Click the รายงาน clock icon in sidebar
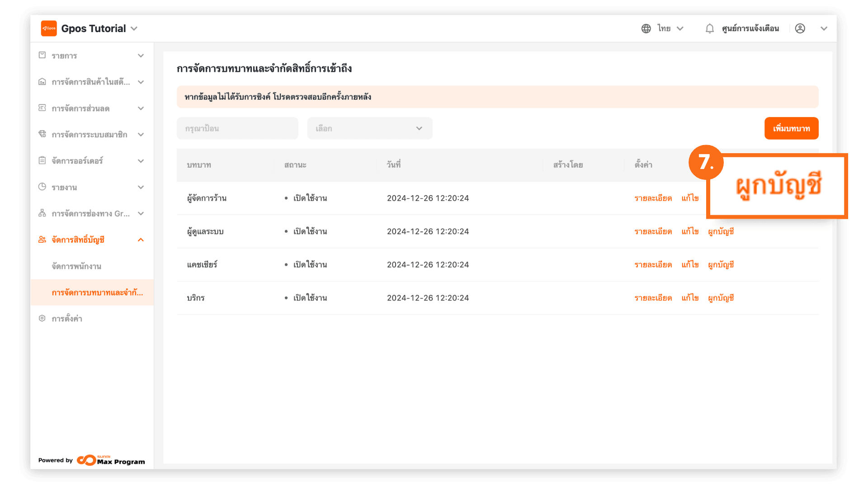 point(42,187)
